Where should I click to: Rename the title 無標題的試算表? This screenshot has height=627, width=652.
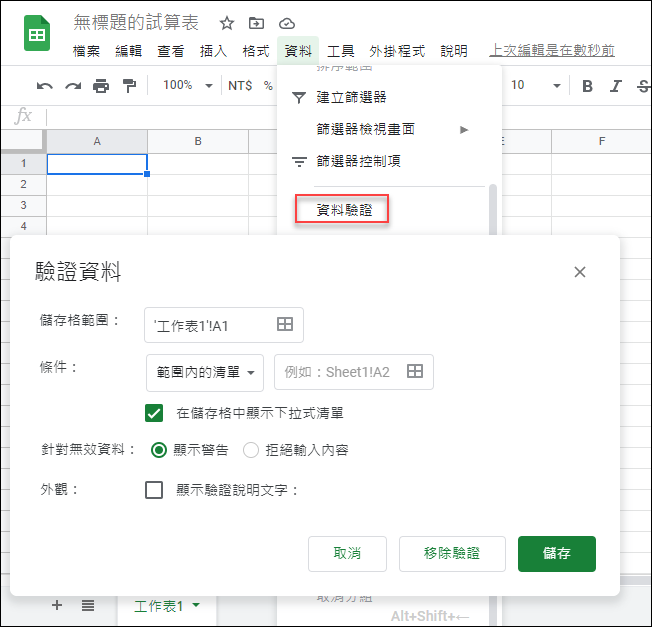[136, 23]
